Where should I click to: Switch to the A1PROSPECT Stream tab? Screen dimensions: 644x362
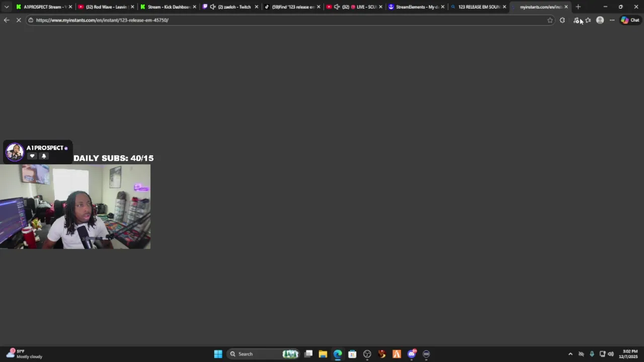(x=44, y=7)
